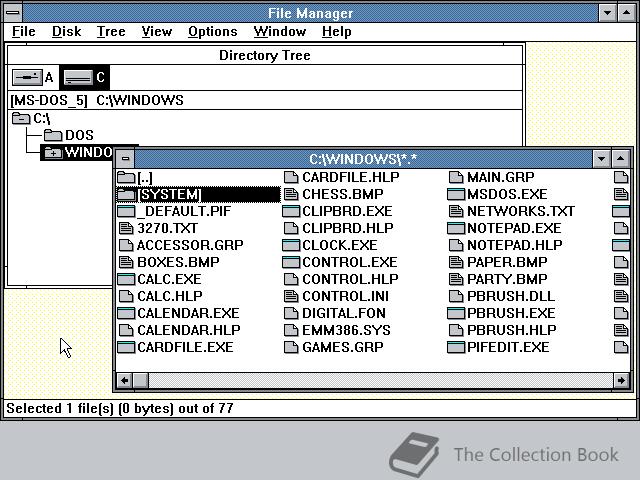Click the horizontal scrollbar right arrow
Image resolution: width=640 pixels, height=480 pixels.
[621, 380]
